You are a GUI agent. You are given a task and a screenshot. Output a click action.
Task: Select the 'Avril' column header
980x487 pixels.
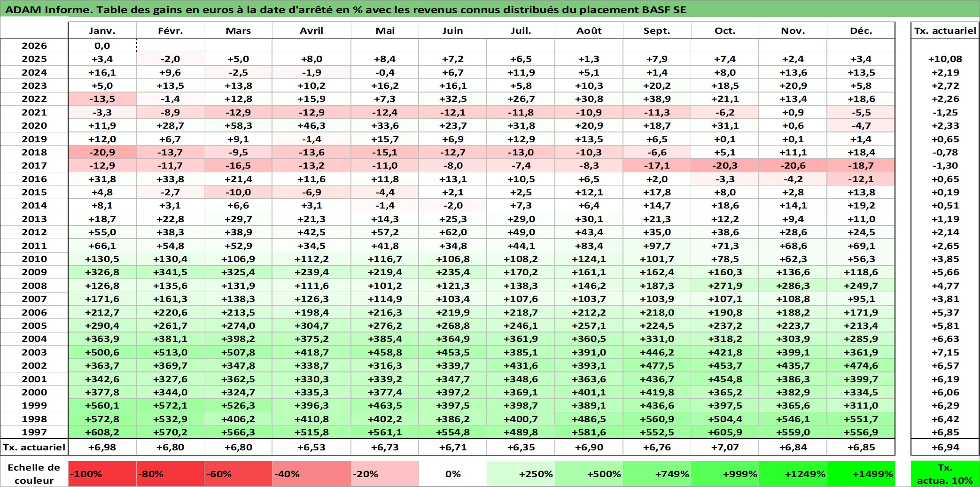click(311, 31)
